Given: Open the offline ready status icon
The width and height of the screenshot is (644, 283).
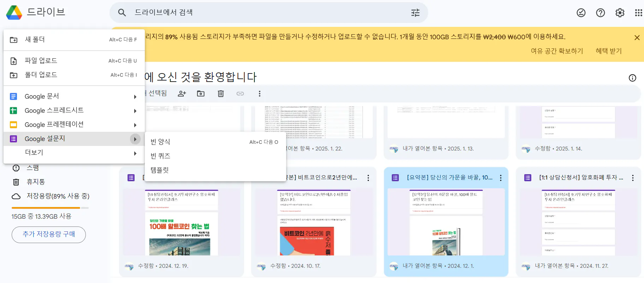Looking at the screenshot, I should 581,13.
